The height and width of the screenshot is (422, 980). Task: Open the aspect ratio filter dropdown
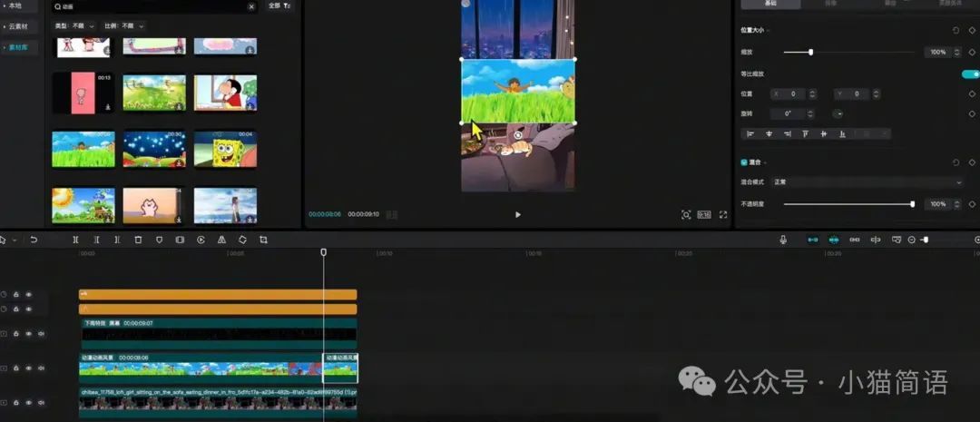123,26
